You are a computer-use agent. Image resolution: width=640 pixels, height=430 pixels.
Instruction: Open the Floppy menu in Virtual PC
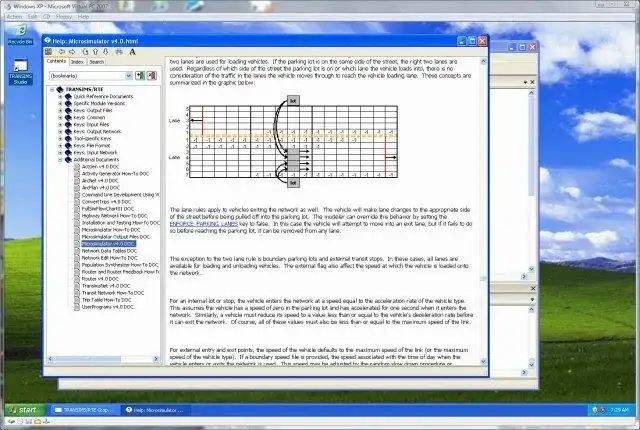64,17
